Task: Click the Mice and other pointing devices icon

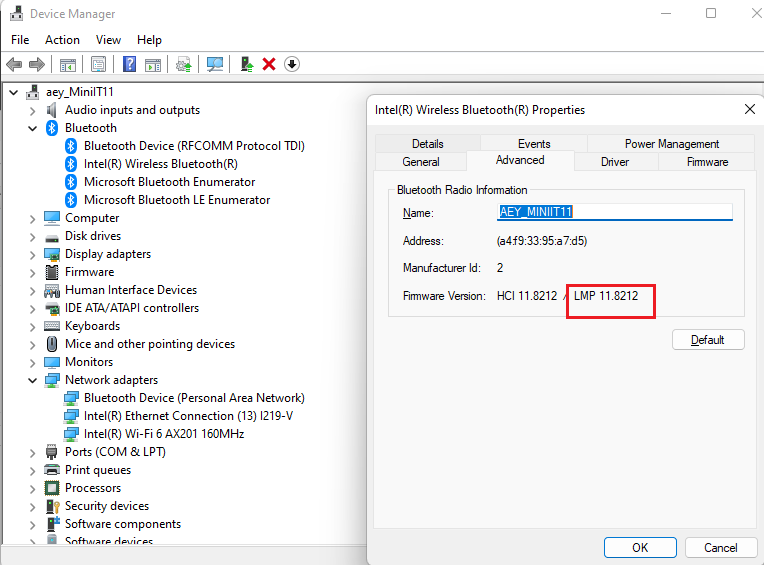Action: [52, 344]
